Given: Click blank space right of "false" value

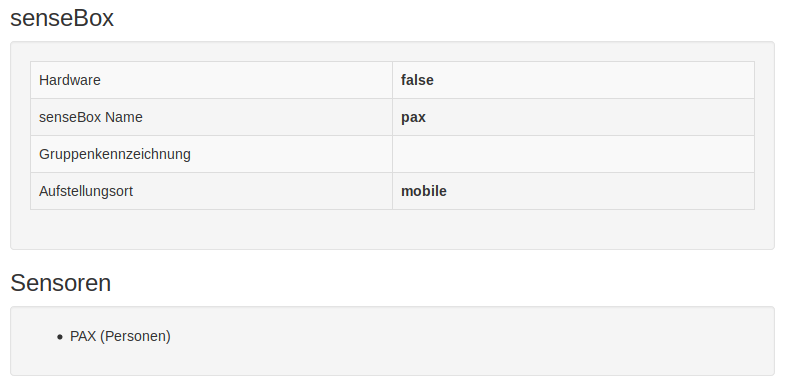Looking at the screenshot, I should click(x=592, y=80).
